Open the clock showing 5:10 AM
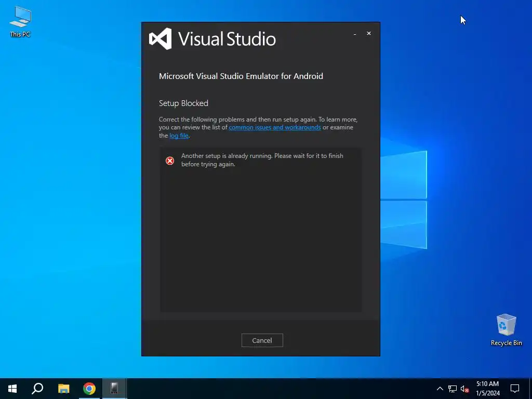This screenshot has height=399, width=532. [x=487, y=389]
